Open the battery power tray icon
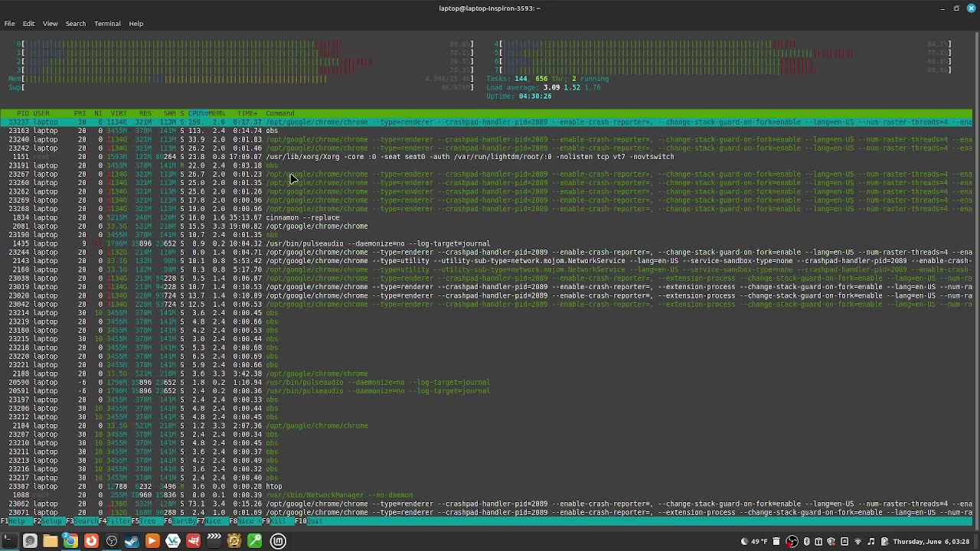Screen dimensions: 980x551 (x=884, y=541)
